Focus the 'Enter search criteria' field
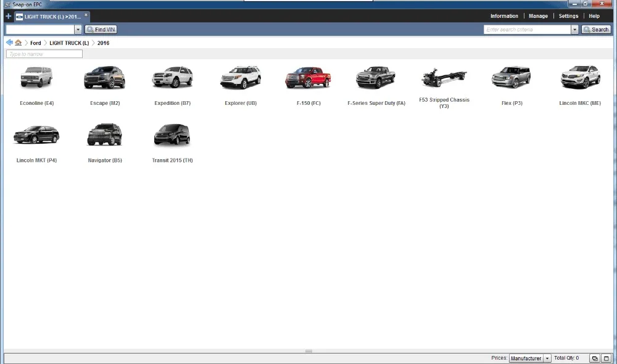Viewport: 617px width, 364px height. pyautogui.click(x=528, y=30)
